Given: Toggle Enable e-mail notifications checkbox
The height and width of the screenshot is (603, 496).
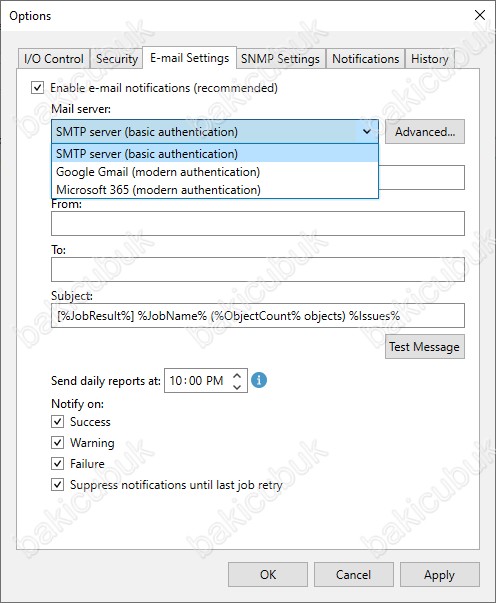Looking at the screenshot, I should [x=37, y=87].
